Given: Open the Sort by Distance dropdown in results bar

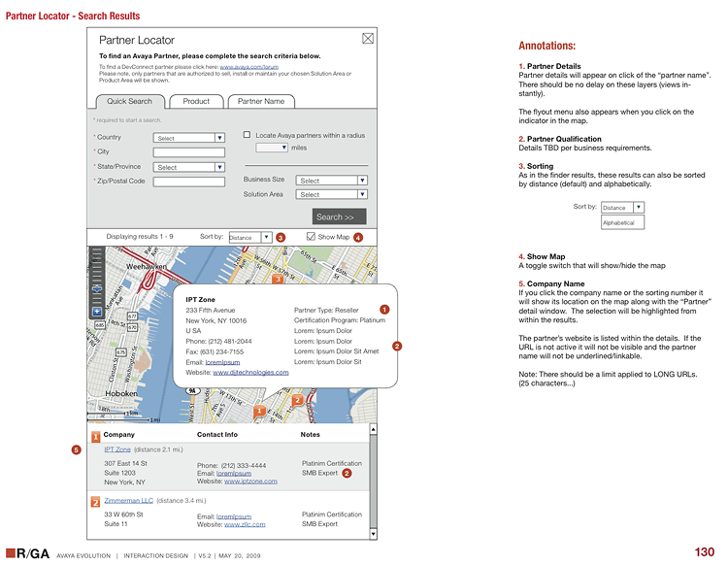Looking at the screenshot, I should click(x=250, y=237).
